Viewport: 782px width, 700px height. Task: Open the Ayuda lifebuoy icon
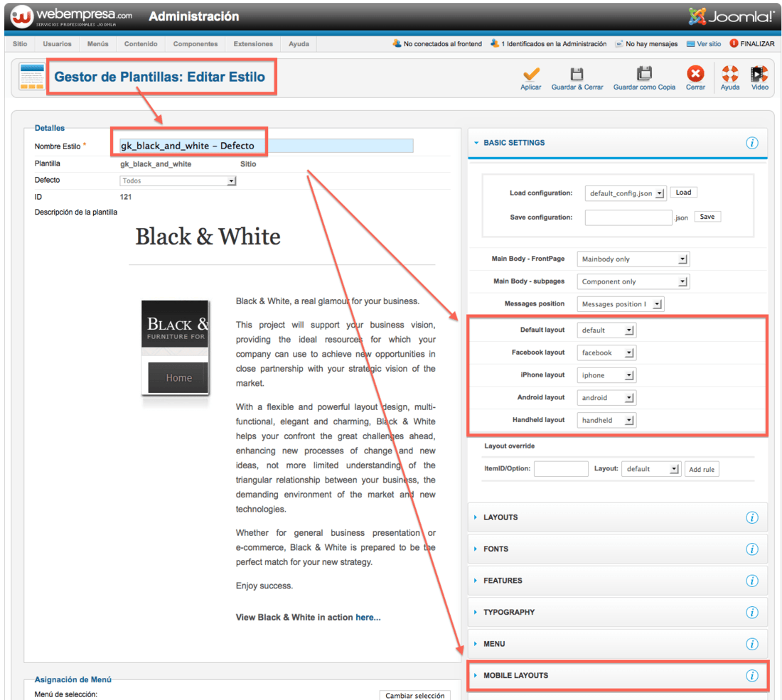point(729,74)
